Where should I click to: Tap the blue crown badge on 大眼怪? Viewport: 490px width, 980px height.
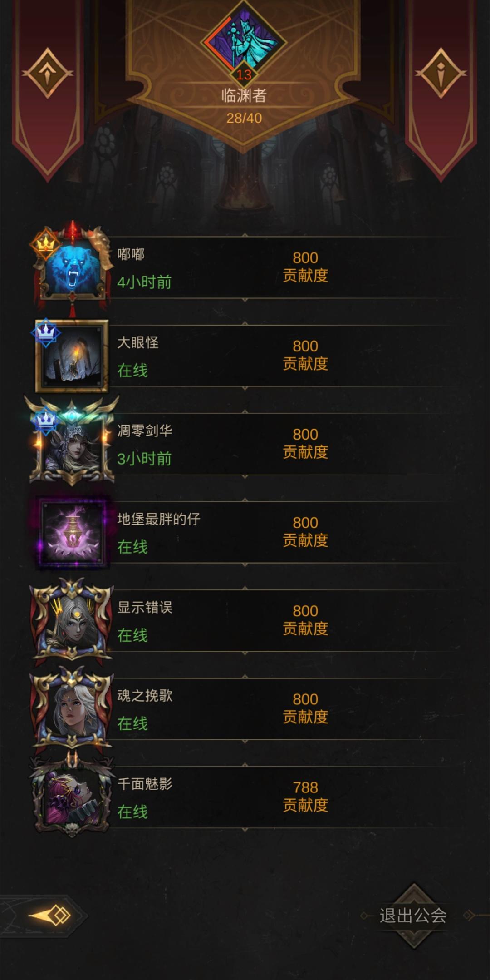pyautogui.click(x=46, y=333)
